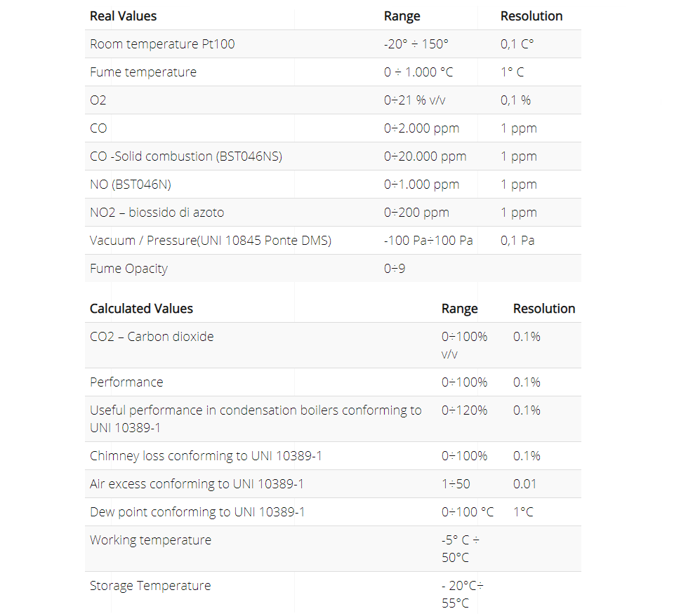Select CO -Solid combustion (BST046NS) row
Viewport: 674px width, 616px height.
(x=333, y=156)
